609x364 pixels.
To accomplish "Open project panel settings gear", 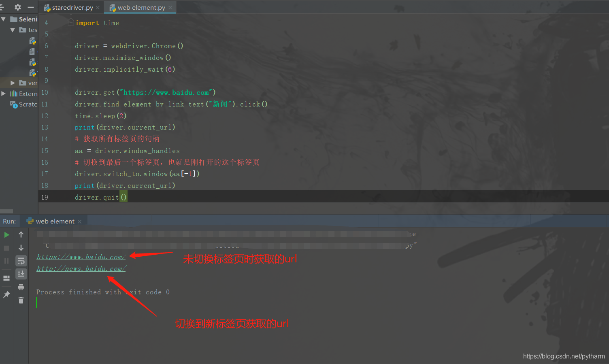I will tap(17, 7).
